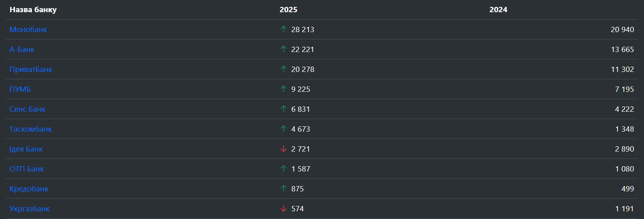Click the 2024 column header
This screenshot has height=219, width=644.
[x=498, y=10]
